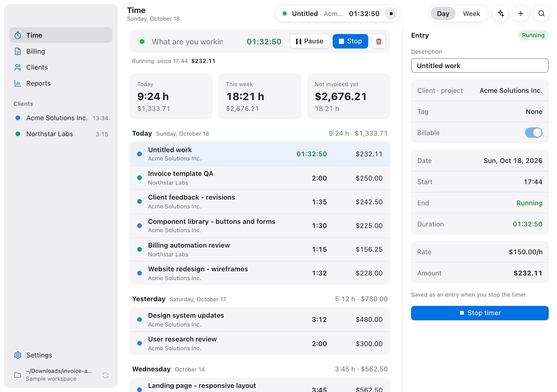Click the sparkle AI assistant icon
Viewport: 557px width, 392px height.
click(500, 13)
